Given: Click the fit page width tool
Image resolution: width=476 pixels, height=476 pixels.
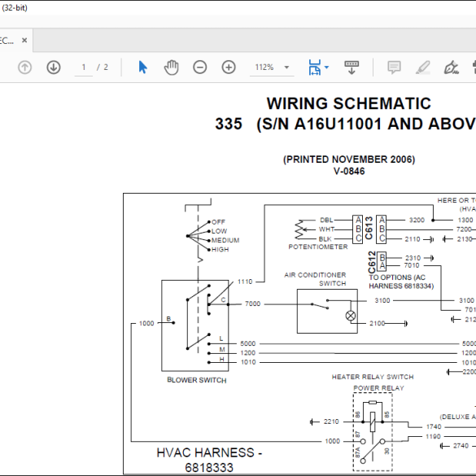Looking at the screenshot, I should click(x=315, y=67).
